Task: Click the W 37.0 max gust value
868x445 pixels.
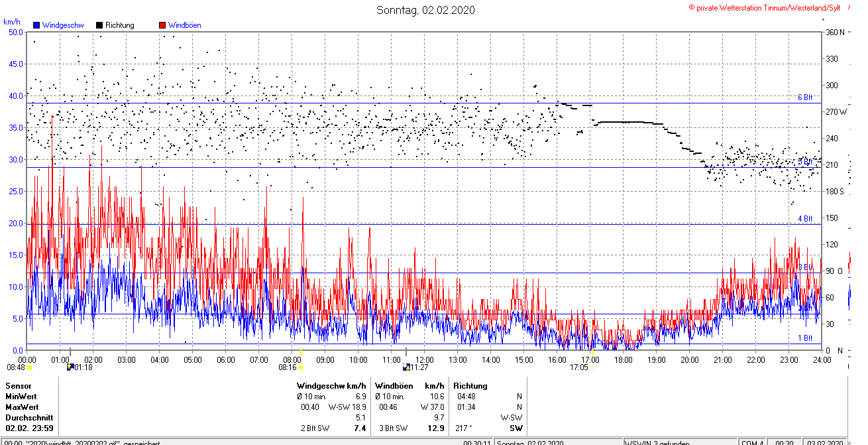Action: [x=432, y=407]
